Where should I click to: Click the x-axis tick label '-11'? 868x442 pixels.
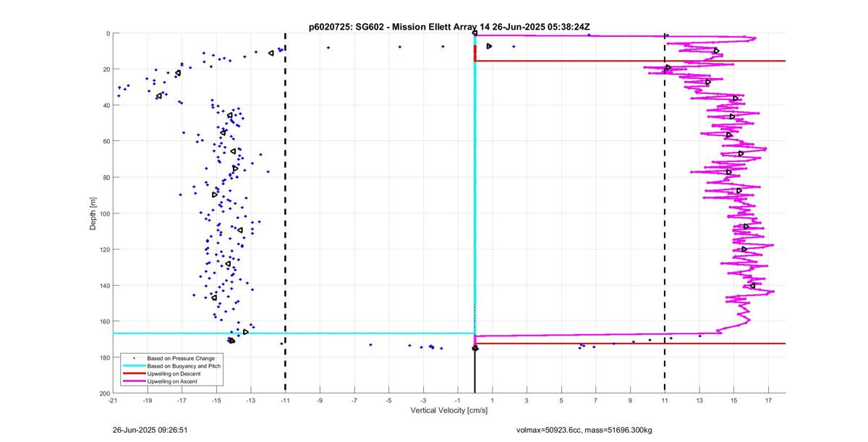coord(285,400)
